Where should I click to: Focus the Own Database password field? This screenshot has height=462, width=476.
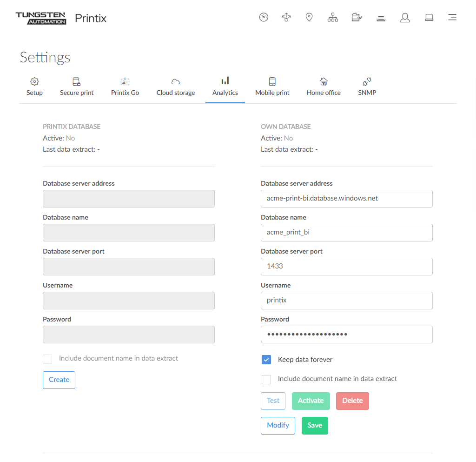(346, 335)
